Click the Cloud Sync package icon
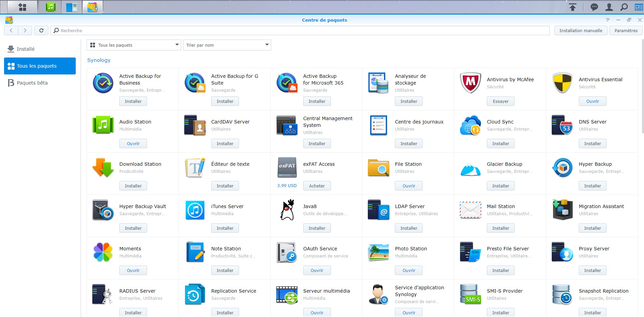The height and width of the screenshot is (317, 644). 471,125
